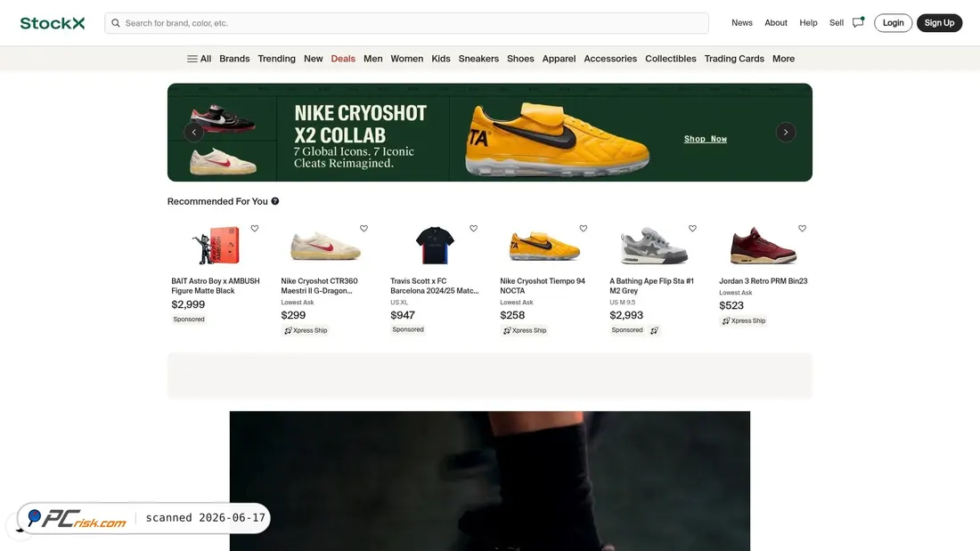Open the Trading Cards category
The image size is (980, 551).
(x=734, y=59)
